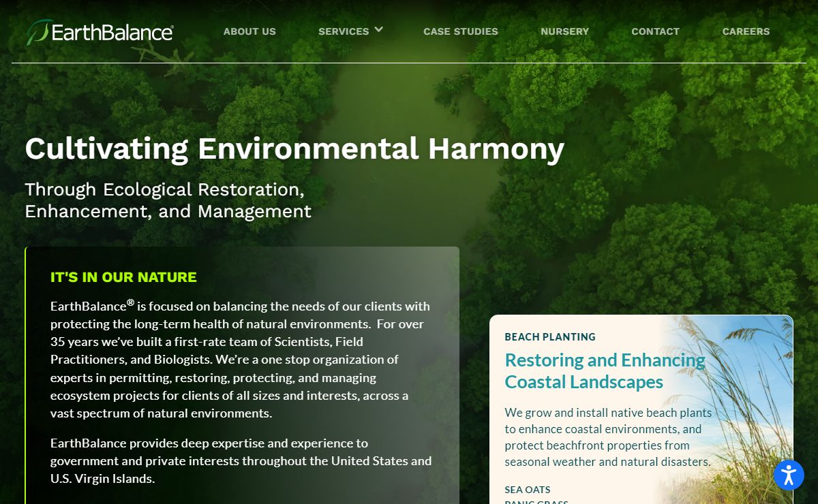
Task: Click the Through Ecological Restoration subtitle
Action: [168, 200]
